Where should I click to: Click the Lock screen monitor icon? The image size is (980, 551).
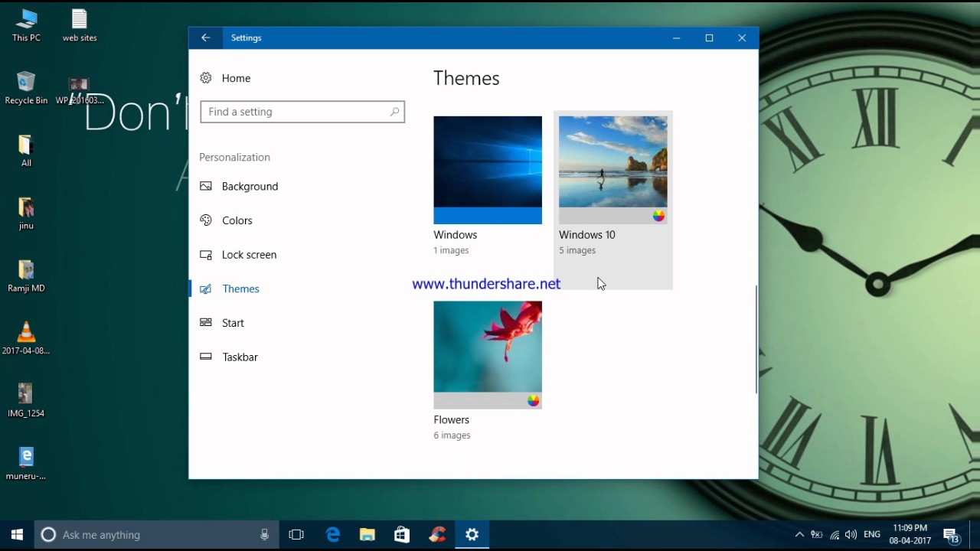pyautogui.click(x=206, y=255)
